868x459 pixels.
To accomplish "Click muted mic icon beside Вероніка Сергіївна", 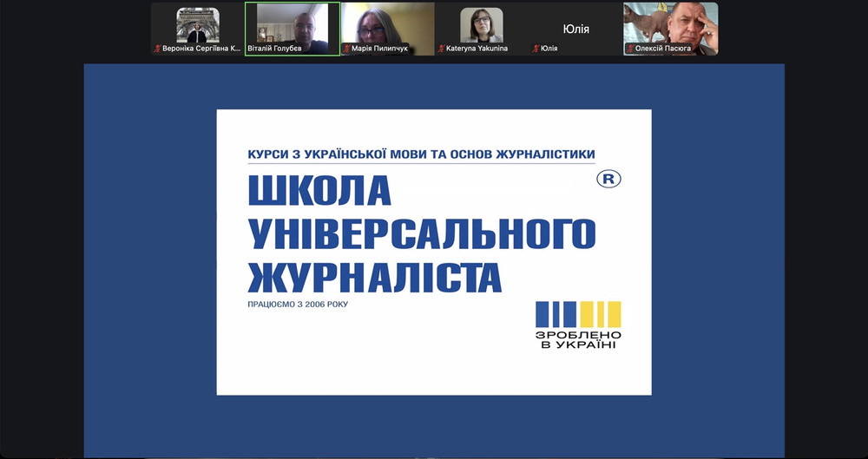I will point(158,49).
